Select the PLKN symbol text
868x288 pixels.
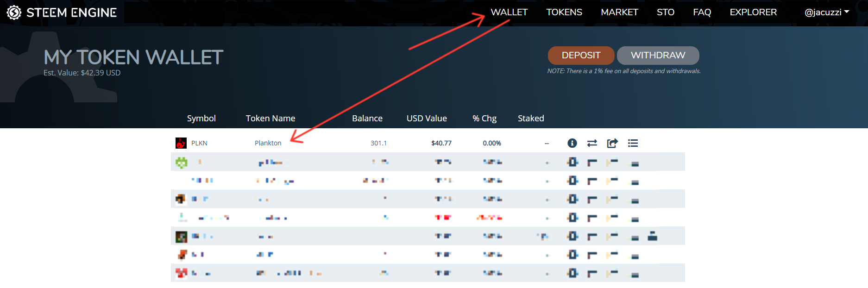[x=199, y=143]
